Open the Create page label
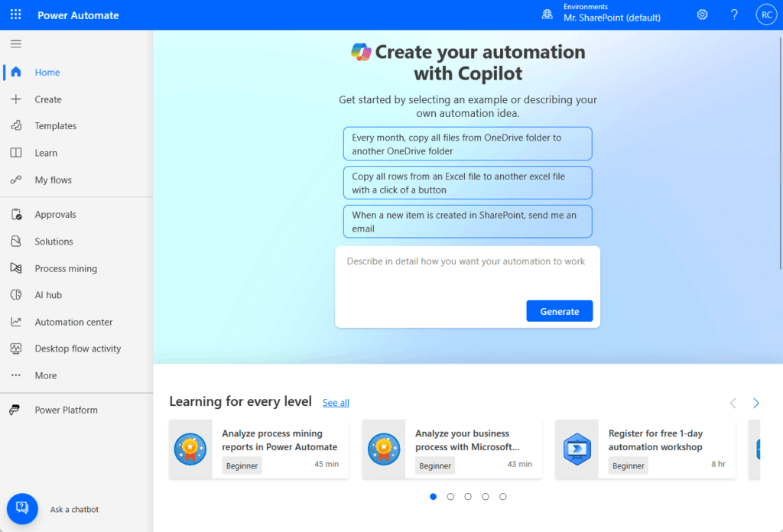Screen dimensions: 783x532 [48, 99]
